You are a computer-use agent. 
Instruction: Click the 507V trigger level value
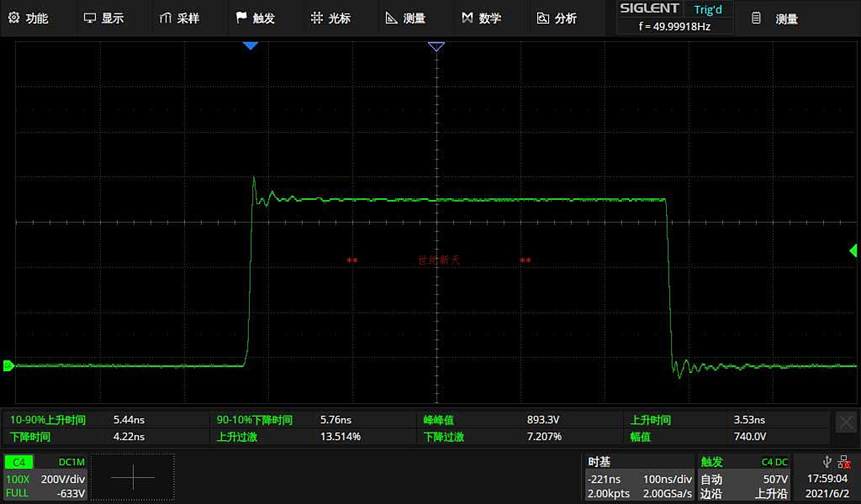pos(775,480)
